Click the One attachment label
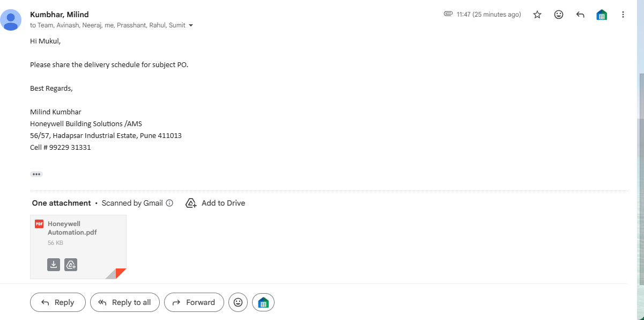Image resolution: width=644 pixels, height=320 pixels. [x=61, y=203]
